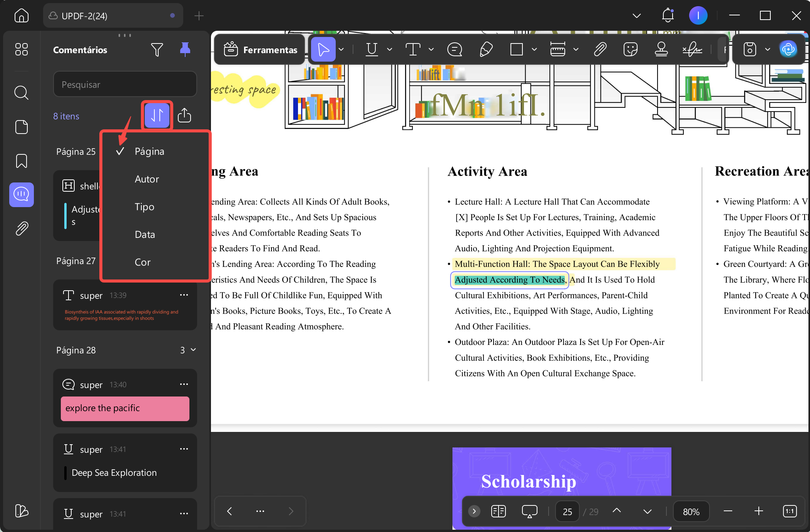Click the save icon in toolbar
Screen dimensions: 810x532
[750, 49]
